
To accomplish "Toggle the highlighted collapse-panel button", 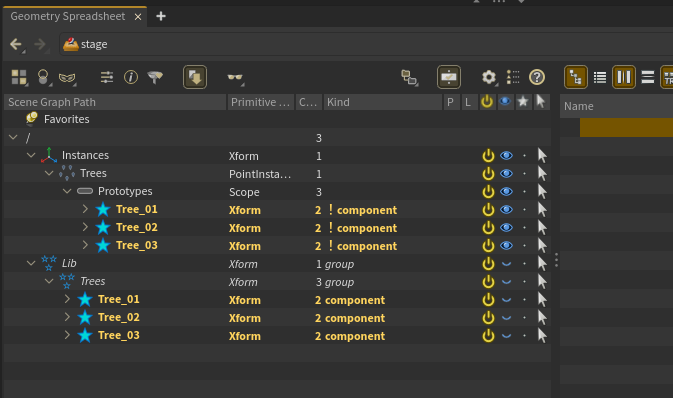I will [x=449, y=77].
